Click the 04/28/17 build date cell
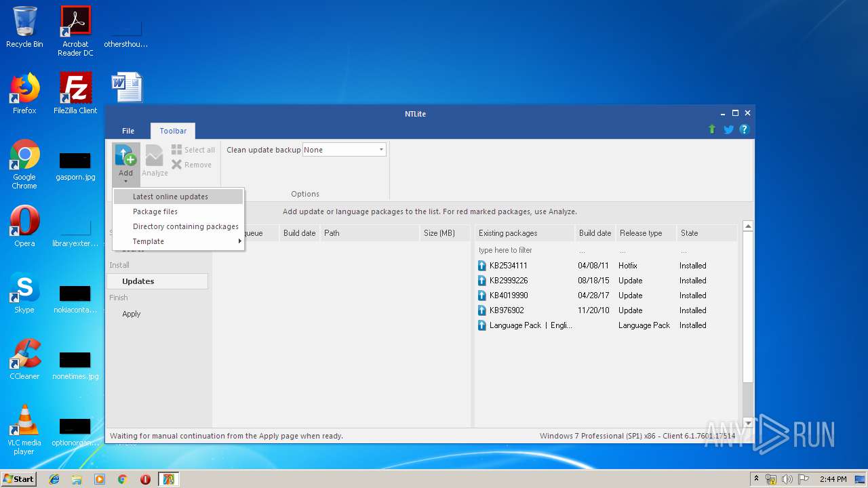This screenshot has height=488, width=868. coord(593,296)
